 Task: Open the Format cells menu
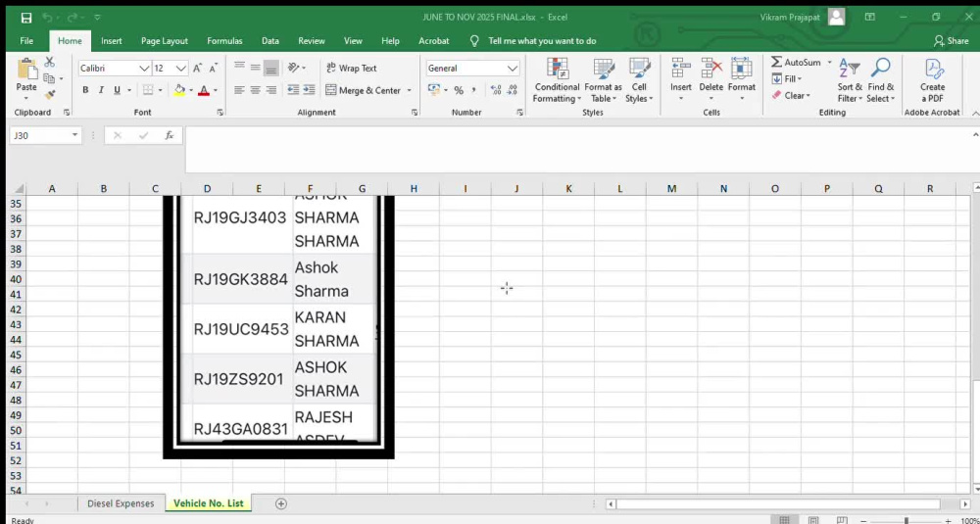(x=742, y=80)
